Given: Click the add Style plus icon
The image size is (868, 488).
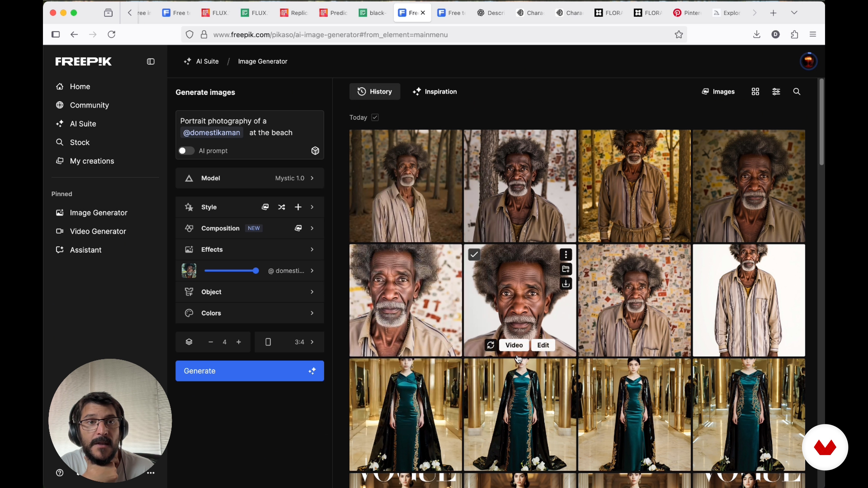Looking at the screenshot, I should tap(298, 207).
